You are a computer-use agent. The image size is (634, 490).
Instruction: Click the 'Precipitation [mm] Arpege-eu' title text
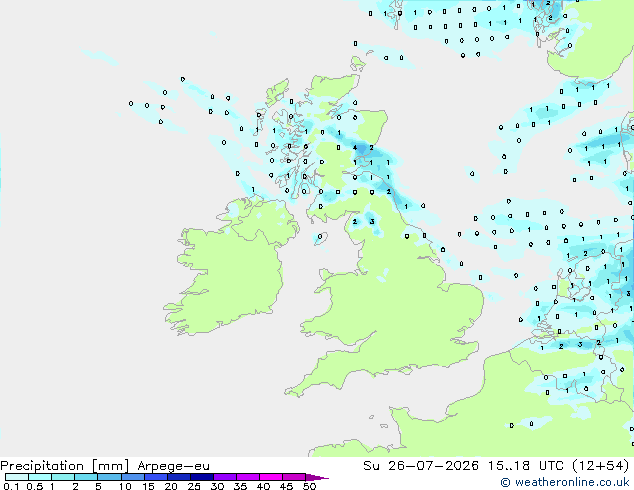click(x=105, y=466)
